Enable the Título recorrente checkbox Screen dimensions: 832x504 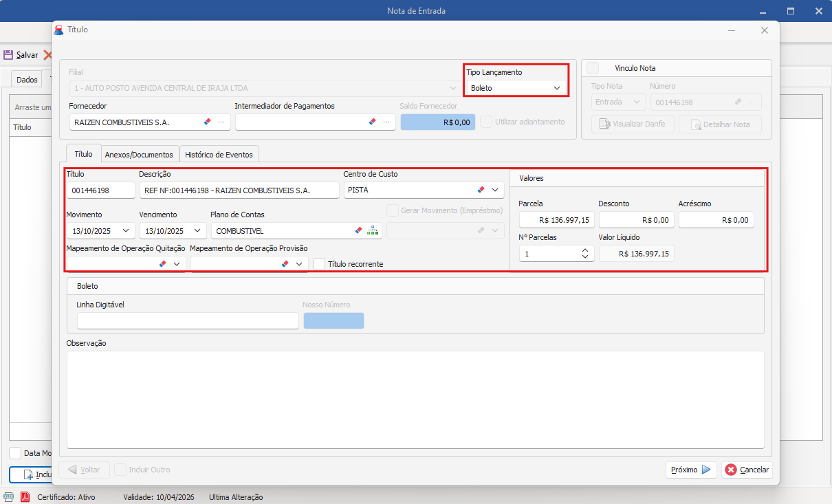319,264
